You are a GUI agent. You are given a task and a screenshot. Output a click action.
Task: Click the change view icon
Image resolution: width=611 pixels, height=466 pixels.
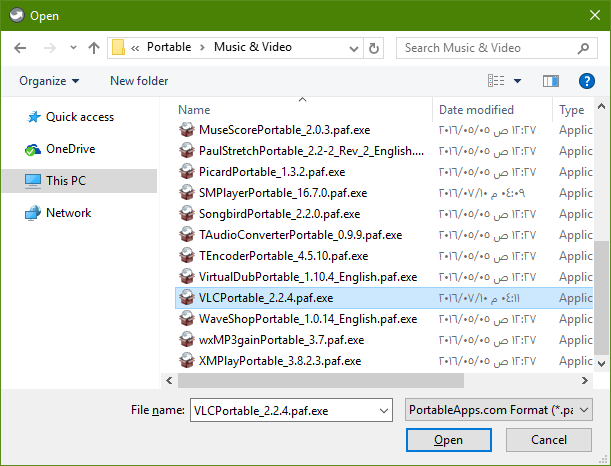[x=496, y=81]
